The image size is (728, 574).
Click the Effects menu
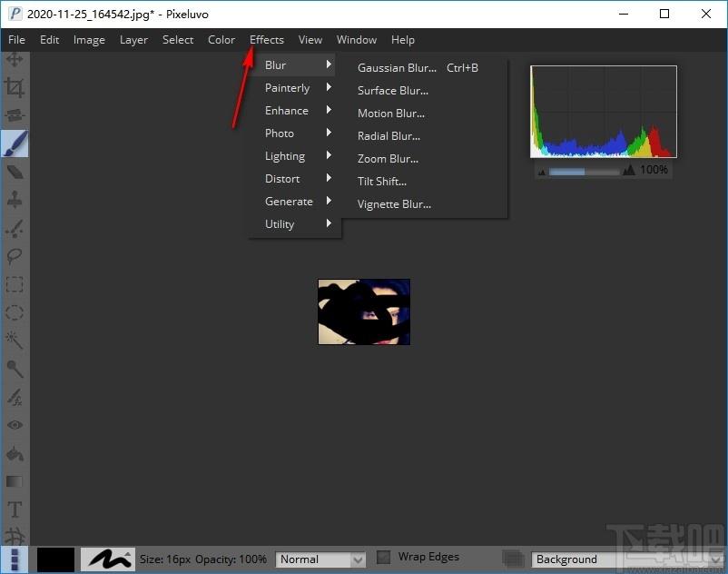tap(267, 40)
